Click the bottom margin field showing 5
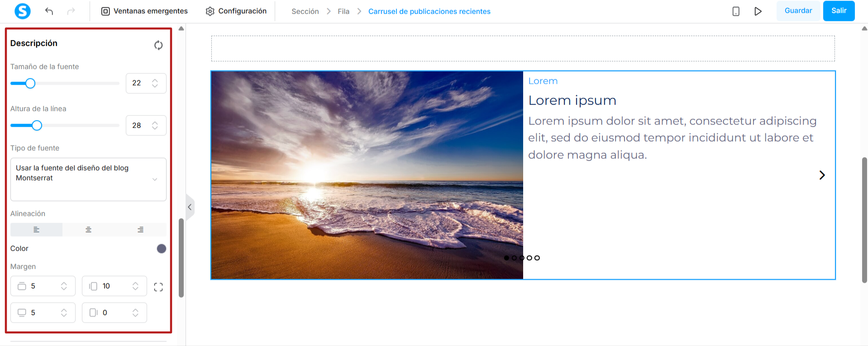868x346 pixels. (43, 313)
